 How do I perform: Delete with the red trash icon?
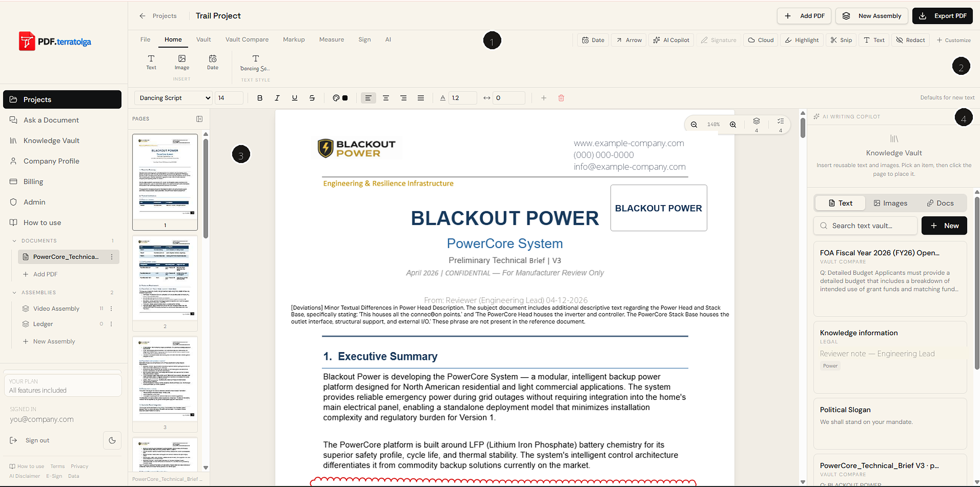click(561, 98)
